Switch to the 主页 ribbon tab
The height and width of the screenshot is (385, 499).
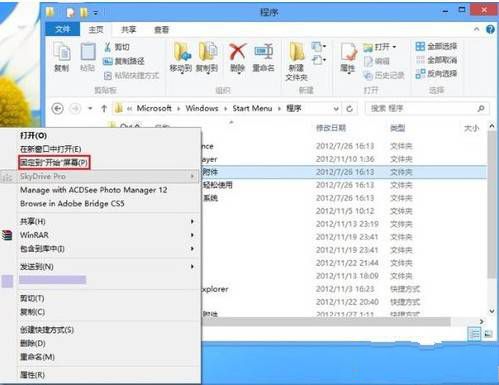coord(96,30)
